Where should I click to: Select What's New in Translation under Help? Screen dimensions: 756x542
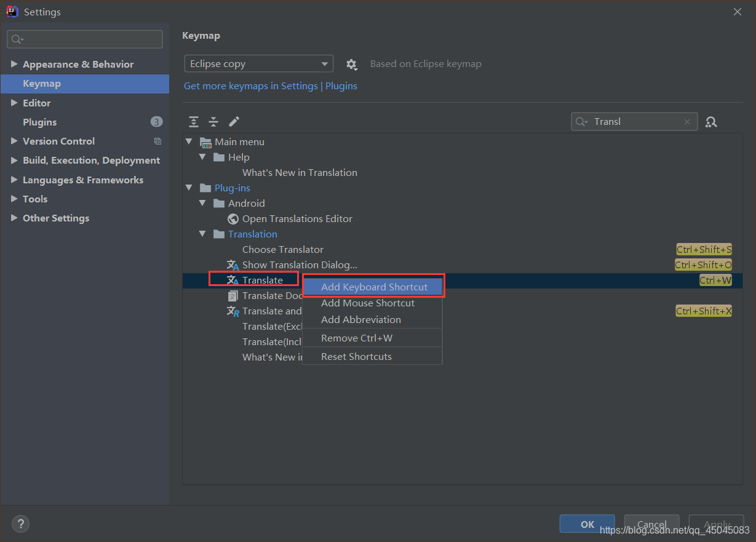click(463, 173)
